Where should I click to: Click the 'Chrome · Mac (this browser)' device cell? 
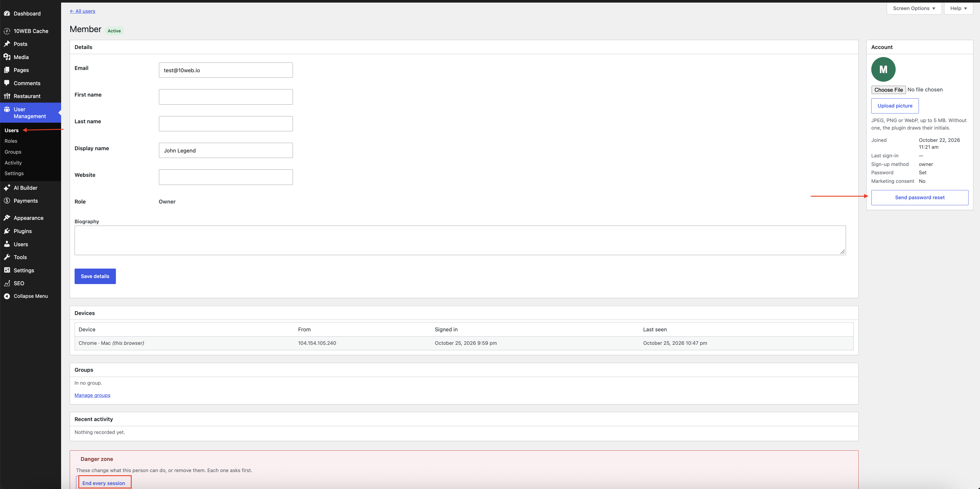pyautogui.click(x=111, y=343)
